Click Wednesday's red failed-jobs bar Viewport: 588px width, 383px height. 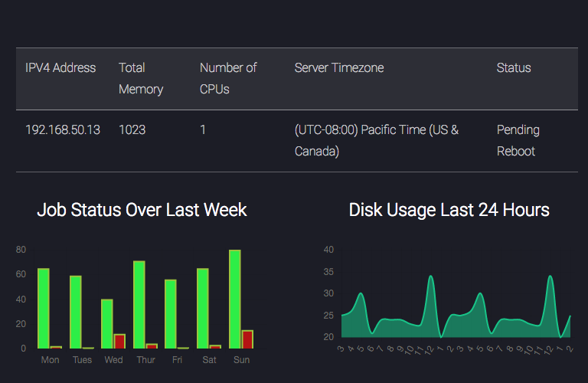tap(119, 341)
